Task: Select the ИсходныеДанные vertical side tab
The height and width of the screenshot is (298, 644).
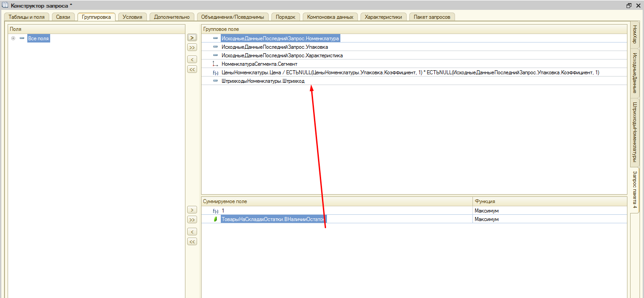Action: (x=635, y=72)
